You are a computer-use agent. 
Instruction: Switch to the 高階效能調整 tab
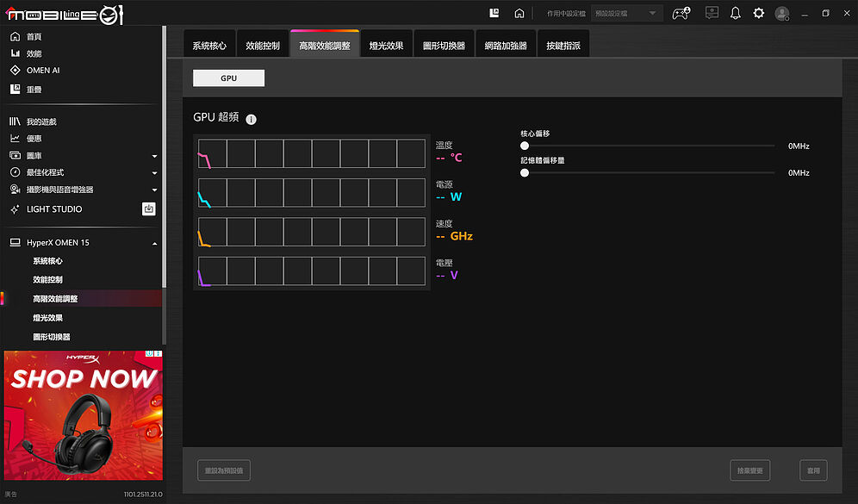coord(325,44)
